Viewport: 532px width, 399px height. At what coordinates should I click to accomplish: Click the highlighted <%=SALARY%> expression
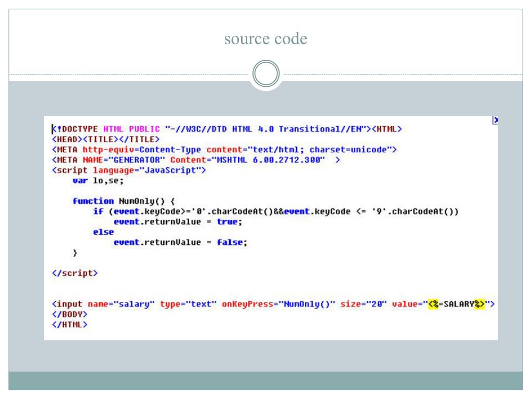[456, 304]
